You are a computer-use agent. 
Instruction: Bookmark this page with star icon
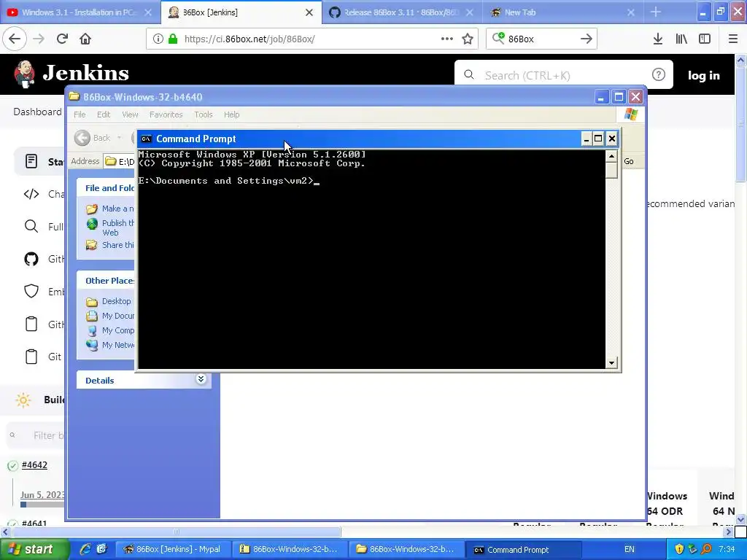click(468, 39)
